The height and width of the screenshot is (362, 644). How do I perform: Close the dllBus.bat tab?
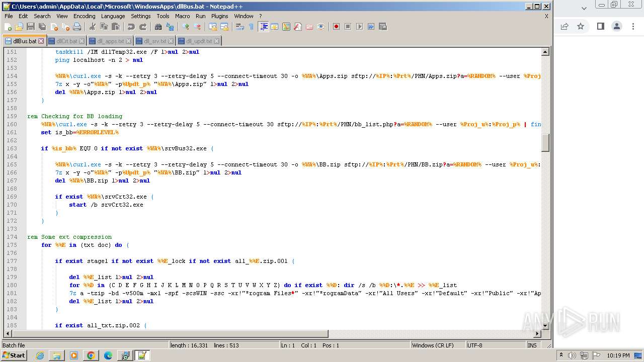41,41
